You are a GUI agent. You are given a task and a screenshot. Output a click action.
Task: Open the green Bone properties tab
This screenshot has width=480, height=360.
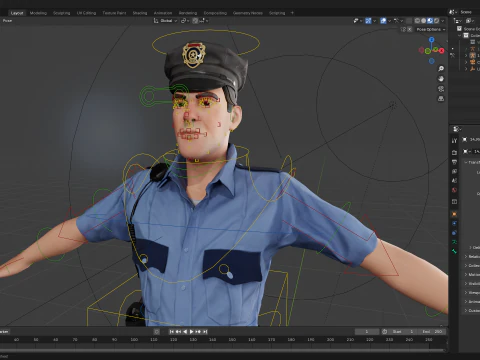pyautogui.click(x=454, y=251)
